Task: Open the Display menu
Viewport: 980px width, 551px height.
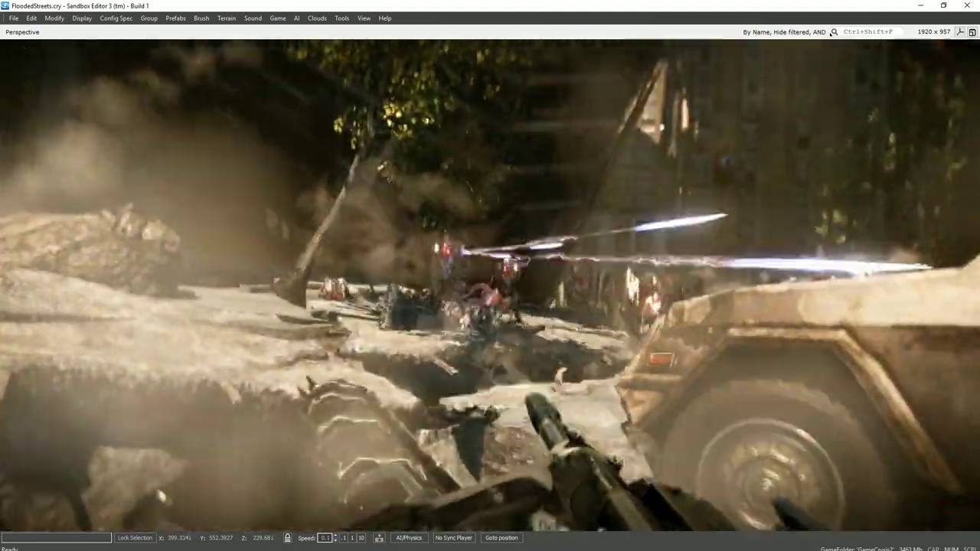Action: coord(82,18)
